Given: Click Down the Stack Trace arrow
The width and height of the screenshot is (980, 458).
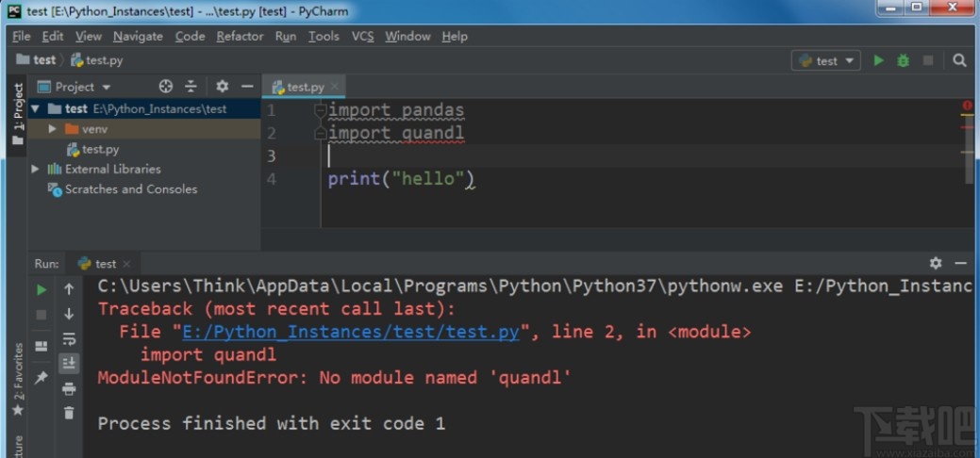Looking at the screenshot, I should click(69, 314).
